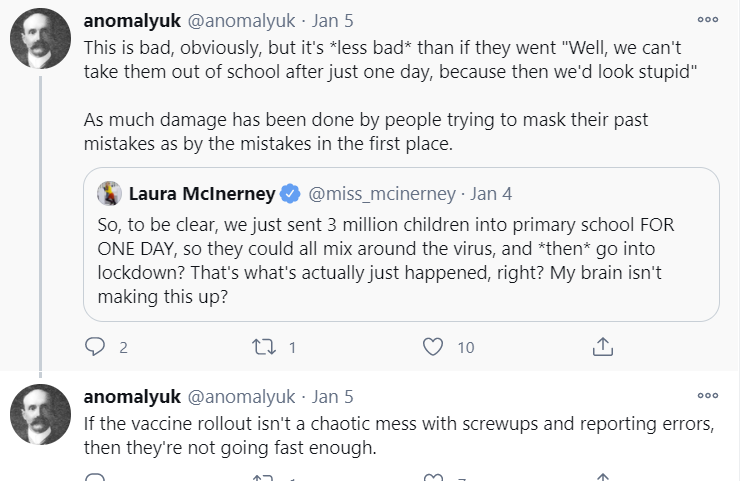This screenshot has height=481, width=744.
Task: Like the tweet with 10 likes
Action: click(x=433, y=347)
